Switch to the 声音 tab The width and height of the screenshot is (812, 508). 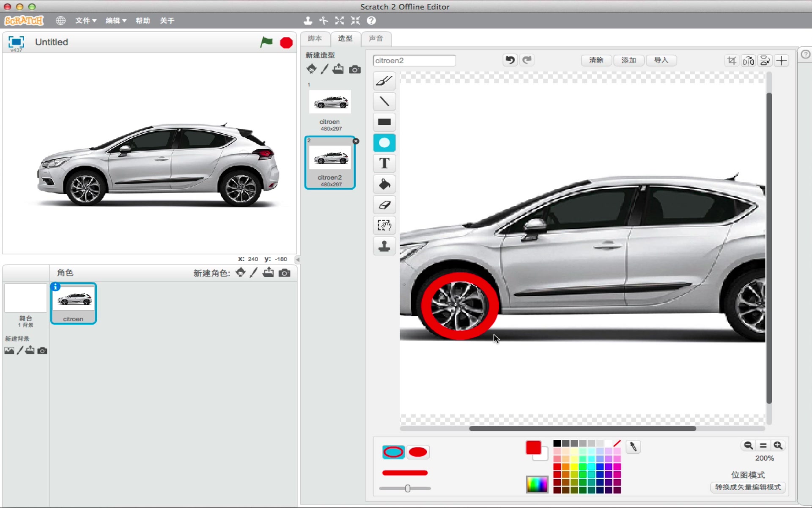(376, 39)
